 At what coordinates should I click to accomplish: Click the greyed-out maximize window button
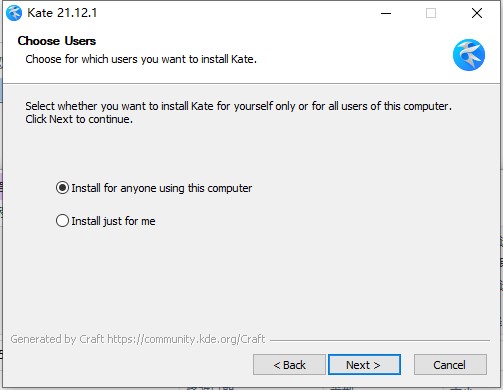(x=431, y=13)
